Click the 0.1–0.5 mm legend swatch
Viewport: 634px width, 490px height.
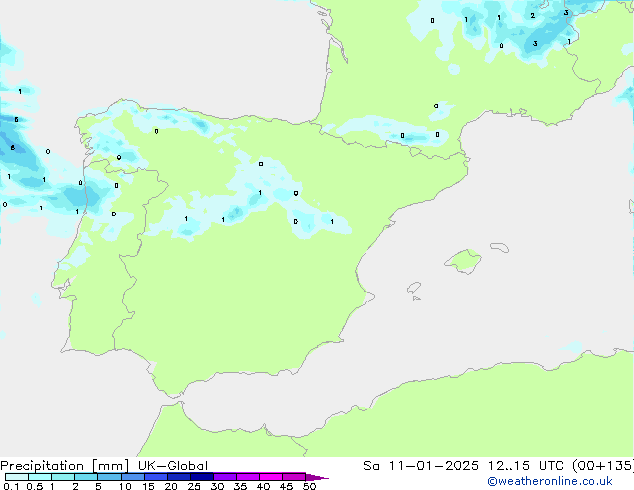(x=17, y=477)
